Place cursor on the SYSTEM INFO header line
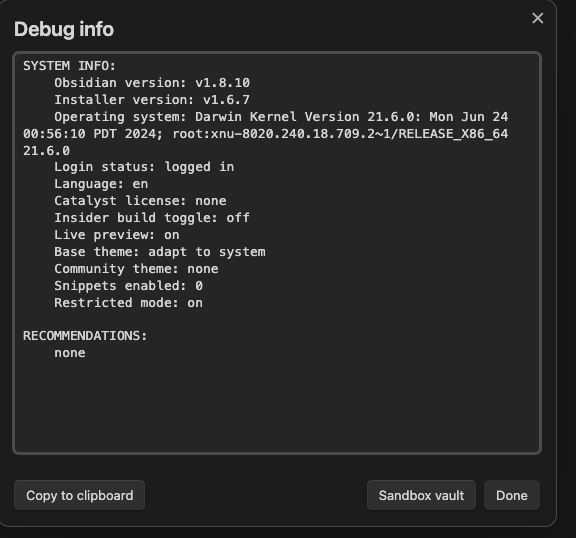Image resolution: width=576 pixels, height=538 pixels. (69, 66)
